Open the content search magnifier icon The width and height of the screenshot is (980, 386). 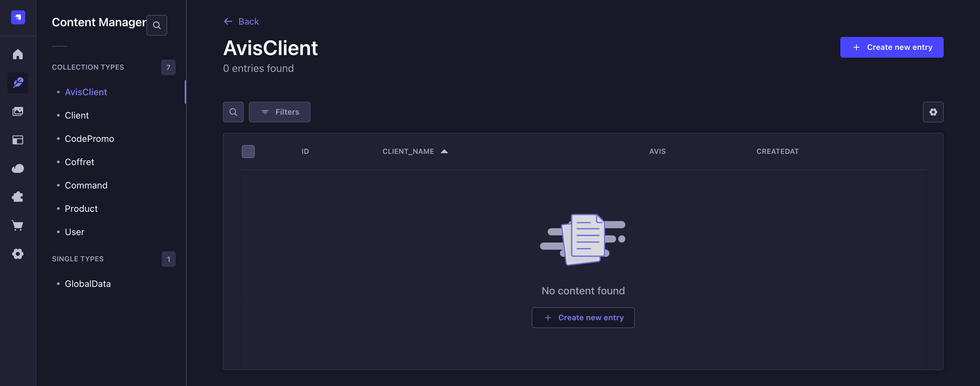(x=233, y=112)
